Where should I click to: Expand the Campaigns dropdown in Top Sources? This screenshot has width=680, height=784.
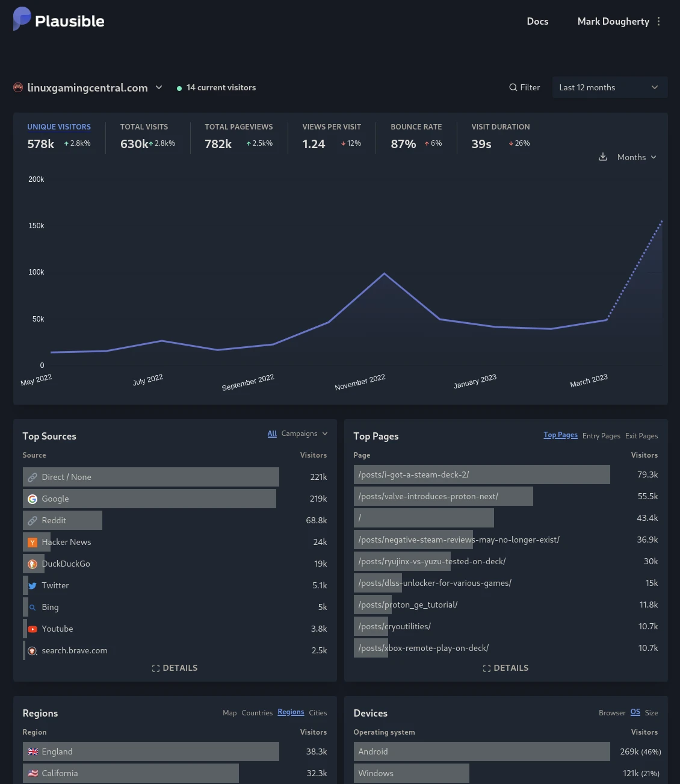[x=304, y=434]
